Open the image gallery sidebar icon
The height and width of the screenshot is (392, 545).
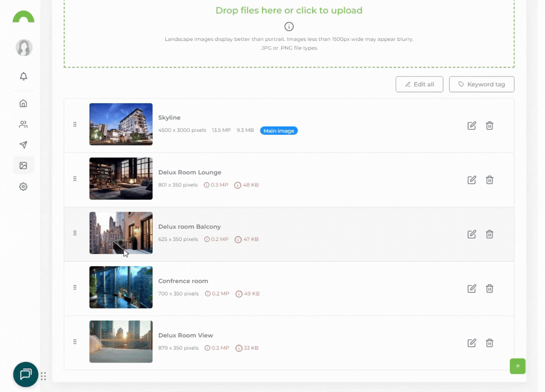(23, 165)
